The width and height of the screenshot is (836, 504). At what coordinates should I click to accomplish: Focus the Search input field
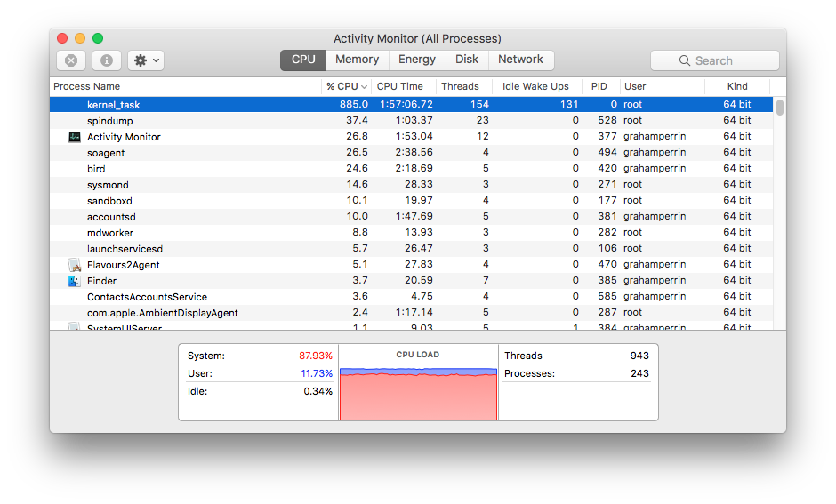(715, 60)
